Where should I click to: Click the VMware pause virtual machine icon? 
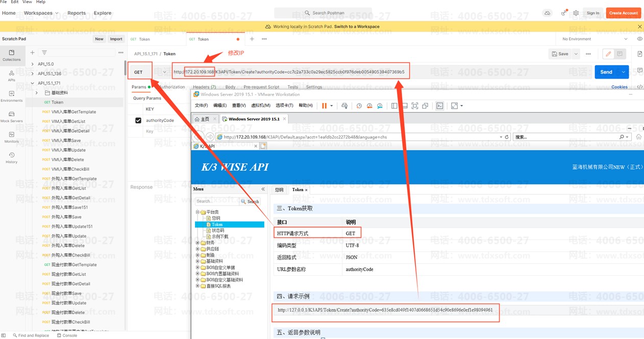(324, 106)
